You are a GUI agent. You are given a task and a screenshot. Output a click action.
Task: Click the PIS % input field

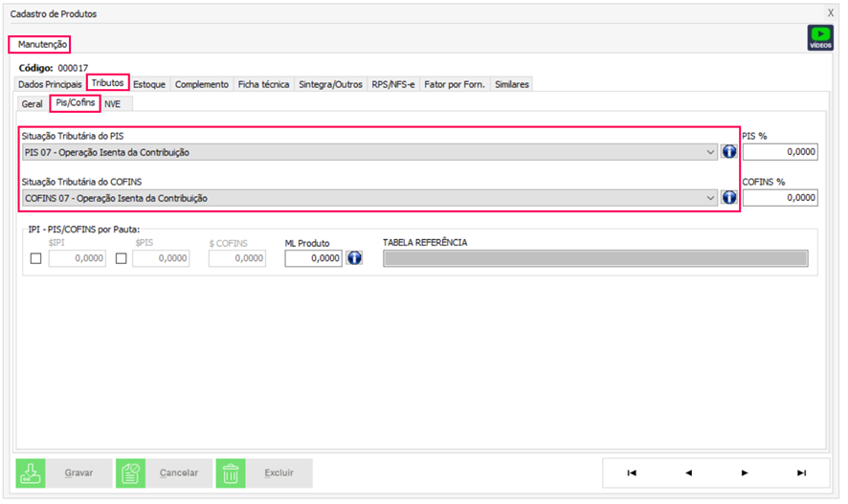click(x=780, y=152)
